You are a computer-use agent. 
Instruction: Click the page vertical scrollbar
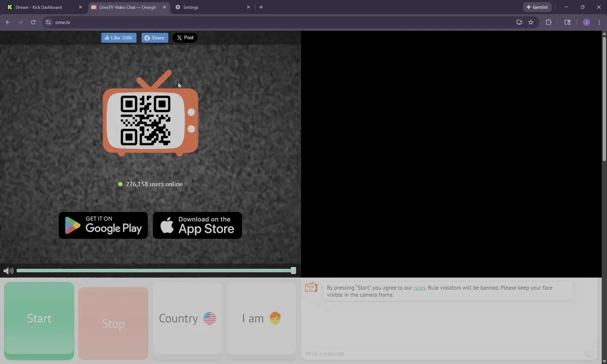(604, 99)
